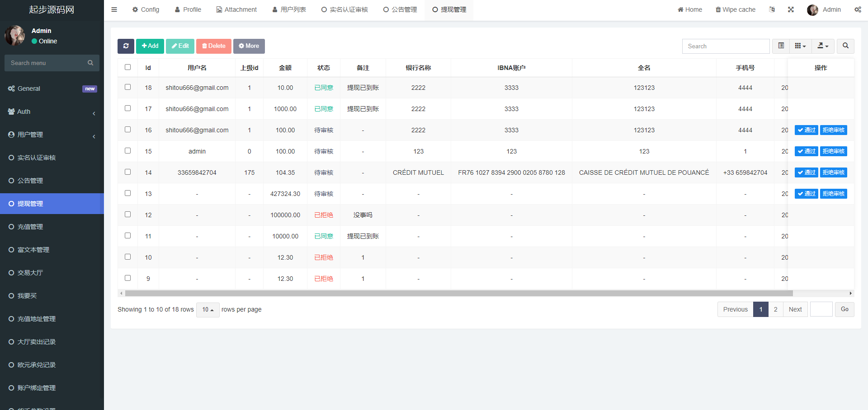The image size is (868, 410).
Task: Click the table refresh icon button
Action: (x=126, y=46)
